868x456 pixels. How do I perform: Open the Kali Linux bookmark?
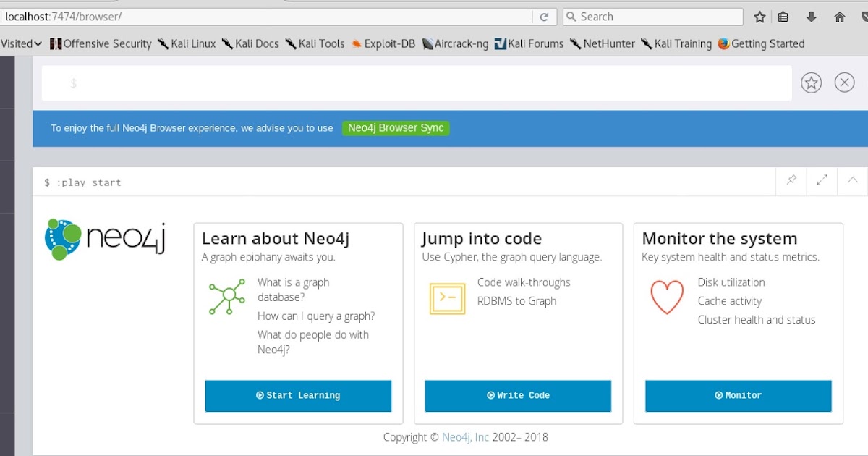pos(186,43)
